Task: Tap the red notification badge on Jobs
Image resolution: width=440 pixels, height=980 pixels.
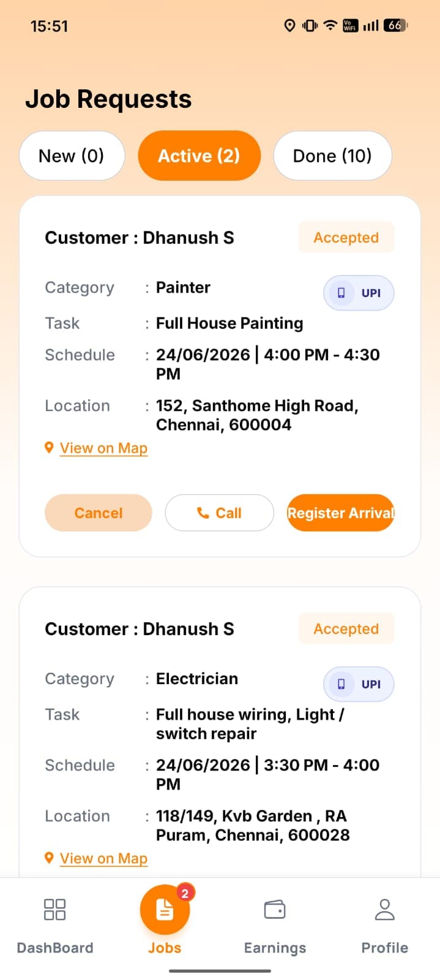Action: 185,893
